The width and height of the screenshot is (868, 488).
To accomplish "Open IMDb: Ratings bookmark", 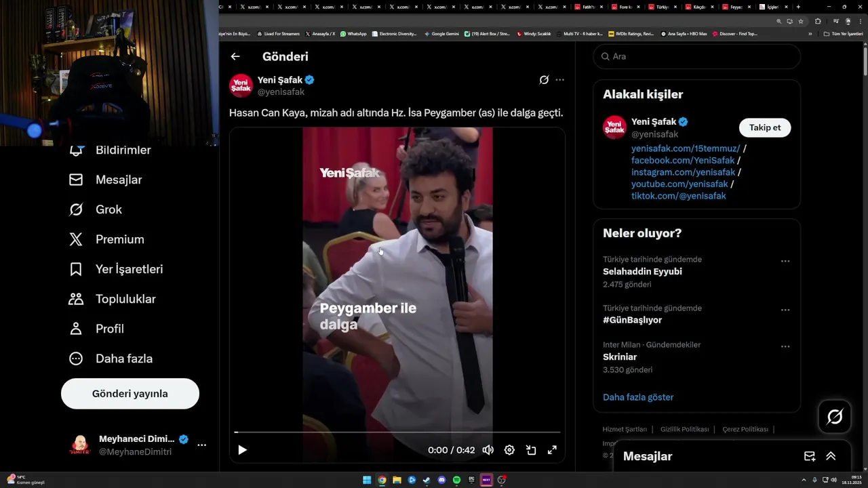I will [x=631, y=34].
